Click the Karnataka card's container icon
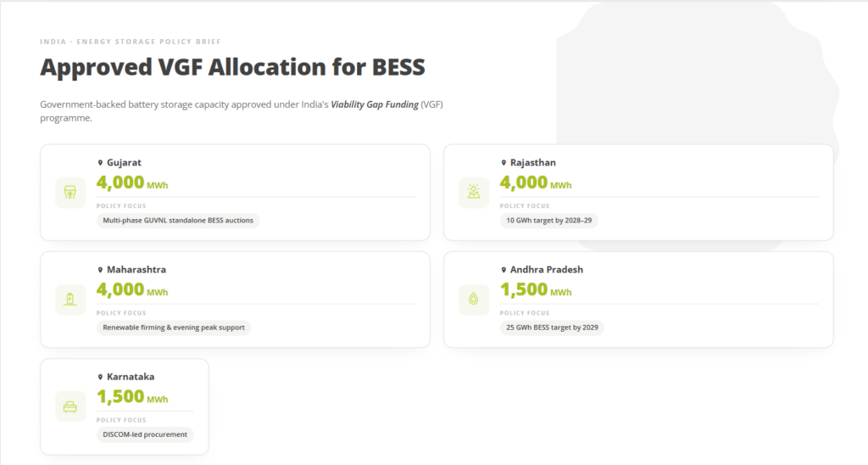This screenshot has width=868, height=465. click(70, 406)
